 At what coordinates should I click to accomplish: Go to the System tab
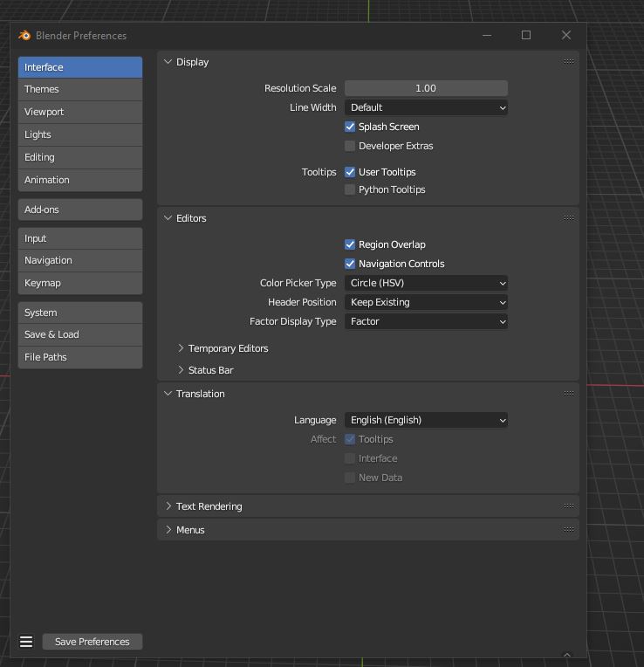(80, 313)
